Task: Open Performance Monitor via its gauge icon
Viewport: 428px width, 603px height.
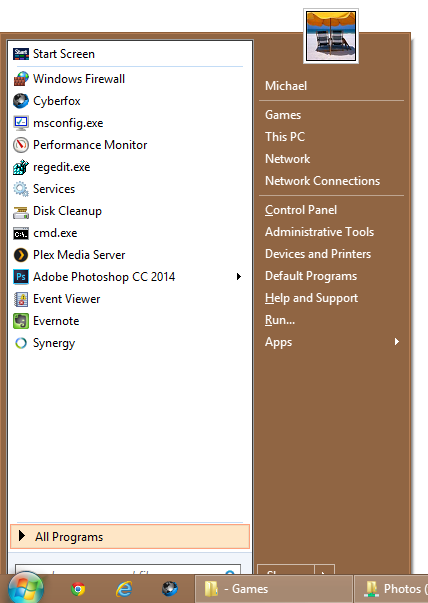Action: pos(21,145)
